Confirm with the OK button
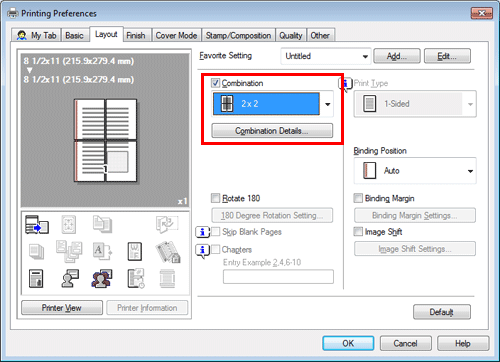 [348, 343]
